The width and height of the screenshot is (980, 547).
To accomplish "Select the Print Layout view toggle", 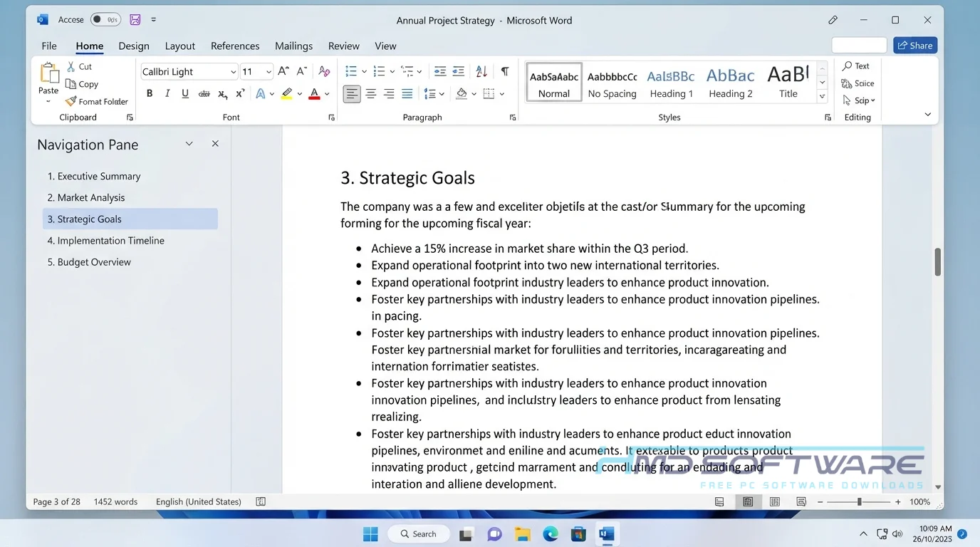I will pos(748,502).
